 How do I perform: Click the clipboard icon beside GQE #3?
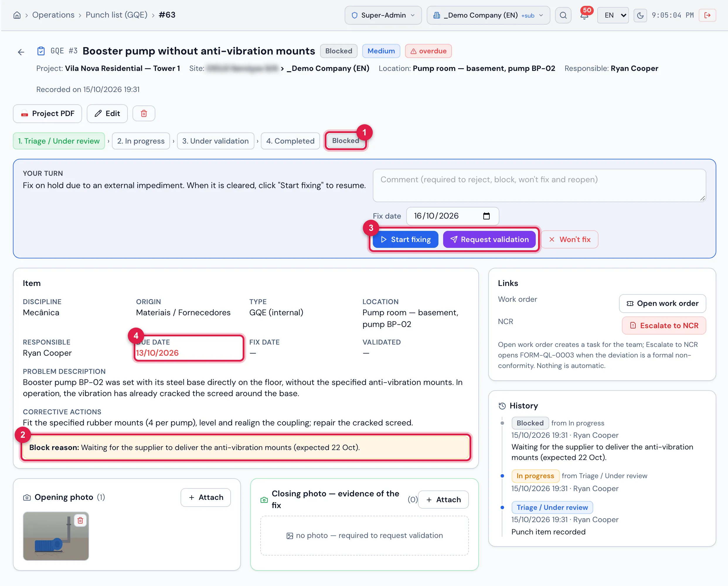pyautogui.click(x=41, y=51)
